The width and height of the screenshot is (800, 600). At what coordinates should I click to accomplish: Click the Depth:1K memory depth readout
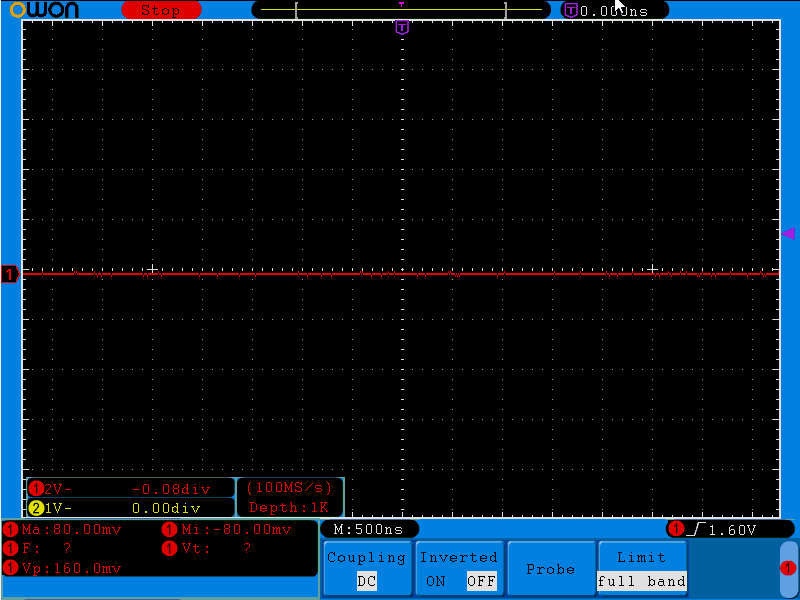tap(289, 507)
